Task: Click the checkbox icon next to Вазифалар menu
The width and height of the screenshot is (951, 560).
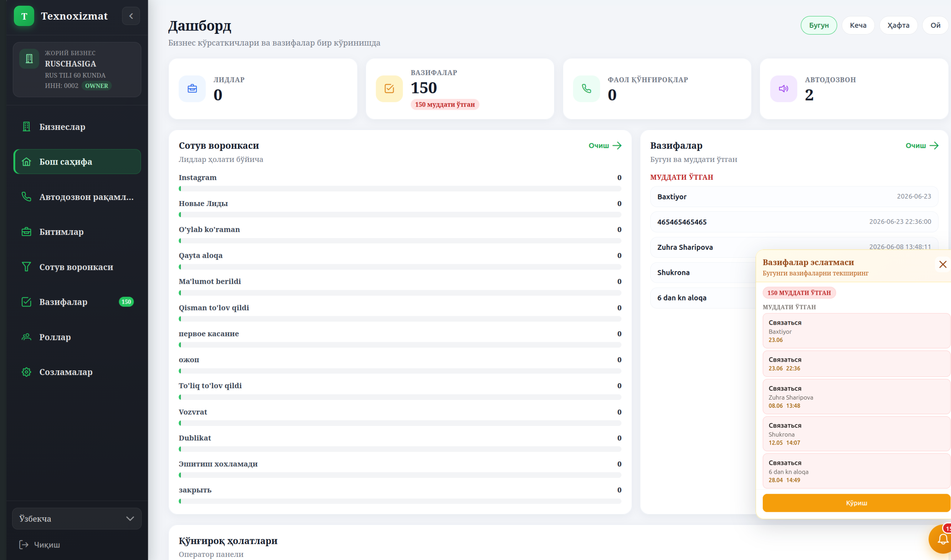Action: tap(26, 302)
